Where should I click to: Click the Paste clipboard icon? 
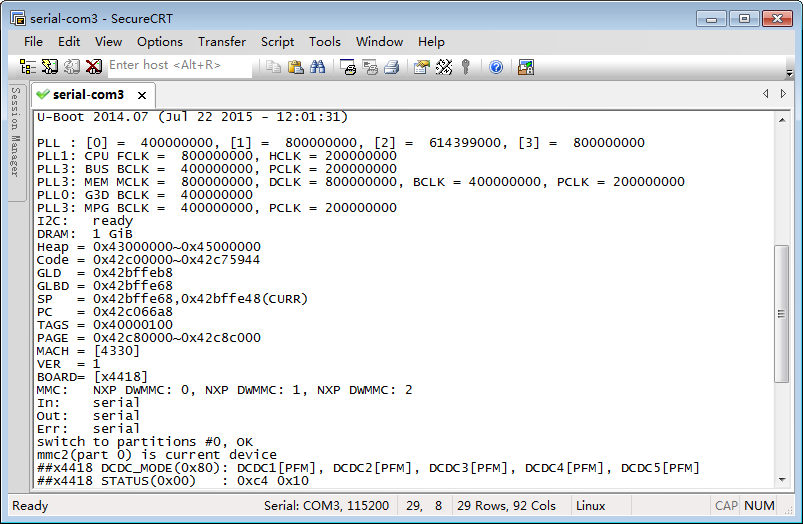[x=296, y=67]
